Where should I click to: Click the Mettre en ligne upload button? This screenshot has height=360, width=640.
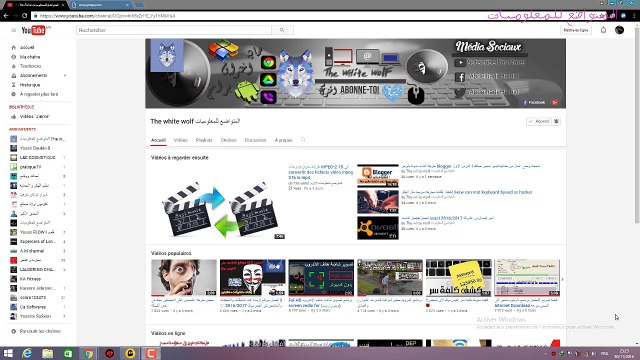tap(576, 30)
